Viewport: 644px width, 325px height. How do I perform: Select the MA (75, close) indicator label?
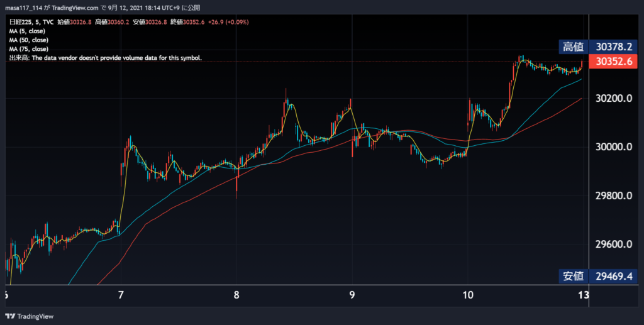[29, 49]
